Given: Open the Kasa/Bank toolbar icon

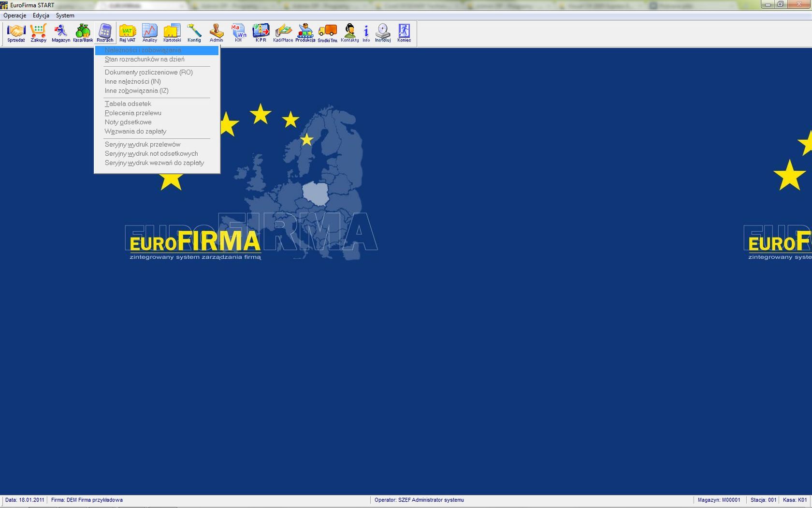Looking at the screenshot, I should click(x=83, y=33).
